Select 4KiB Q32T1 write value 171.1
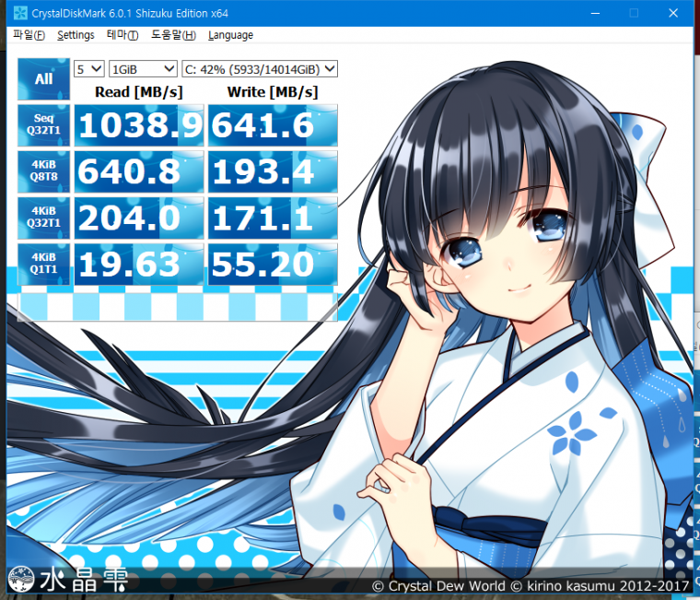The image size is (700, 600). tap(273, 218)
